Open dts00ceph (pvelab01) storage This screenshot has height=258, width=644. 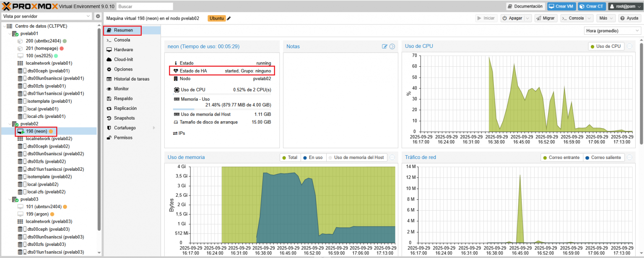tap(44, 71)
